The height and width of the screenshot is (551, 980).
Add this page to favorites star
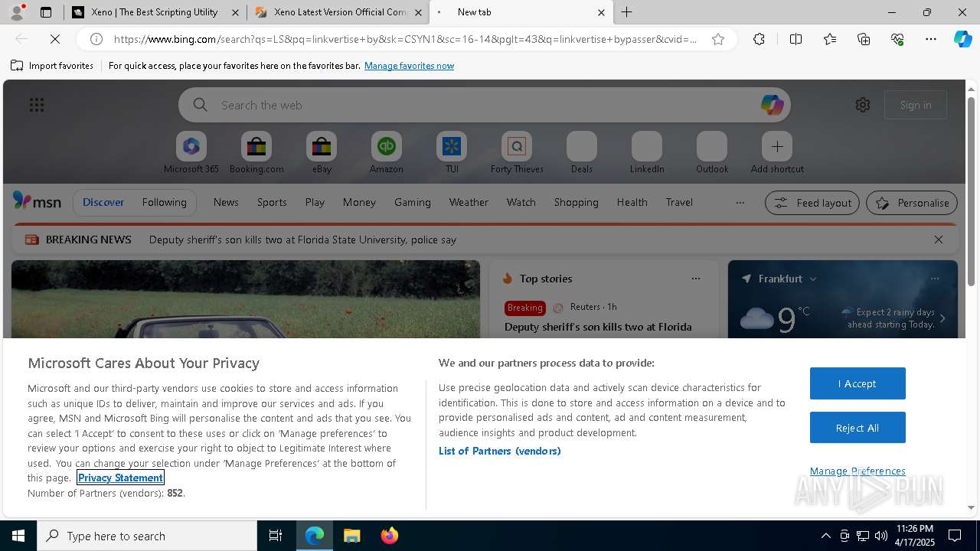click(x=718, y=39)
